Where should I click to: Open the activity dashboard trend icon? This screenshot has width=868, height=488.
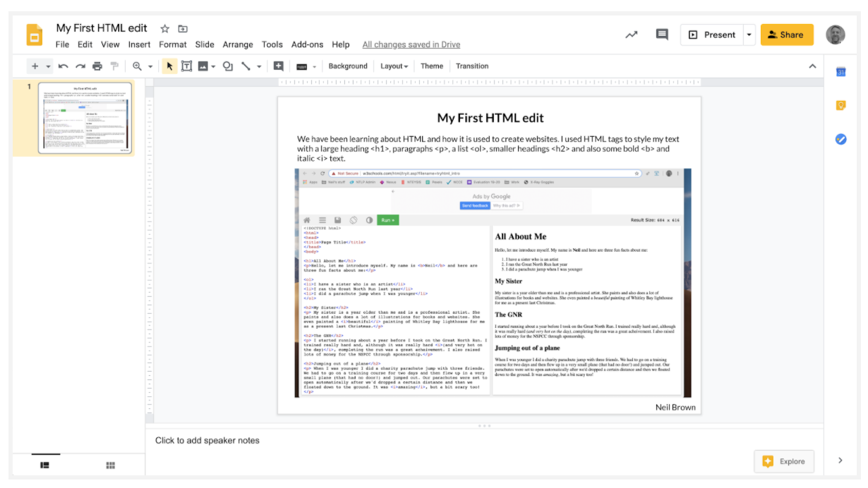(632, 35)
